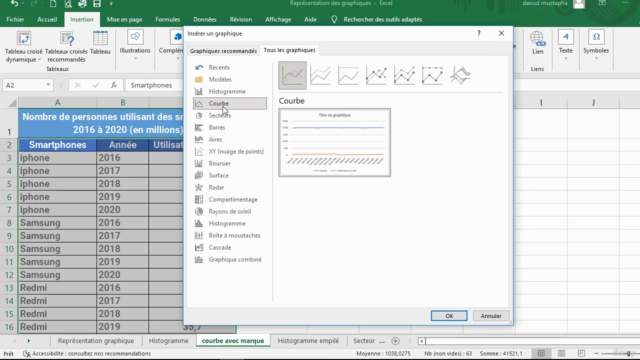640x360 pixels.
Task: Open the Affichage ribbon tab
Action: pos(278,19)
